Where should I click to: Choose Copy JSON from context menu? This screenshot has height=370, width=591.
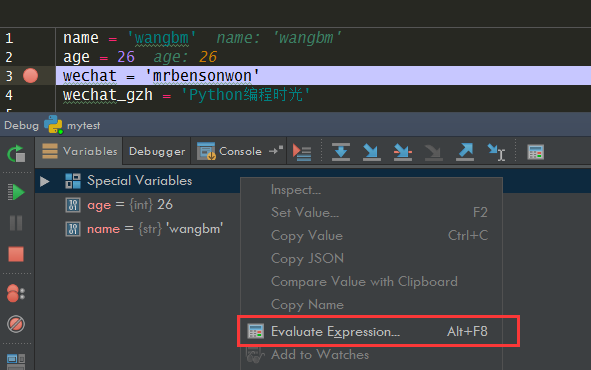371,258
